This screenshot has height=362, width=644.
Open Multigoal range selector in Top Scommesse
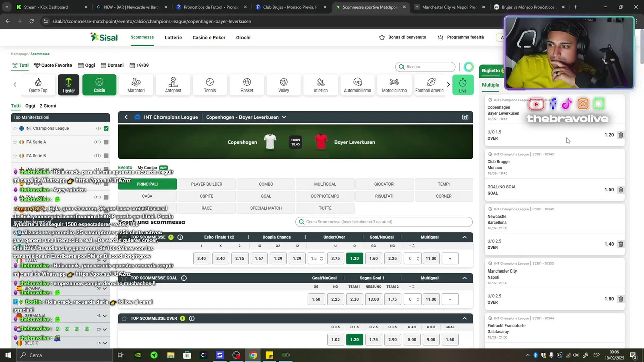[x=412, y=258]
